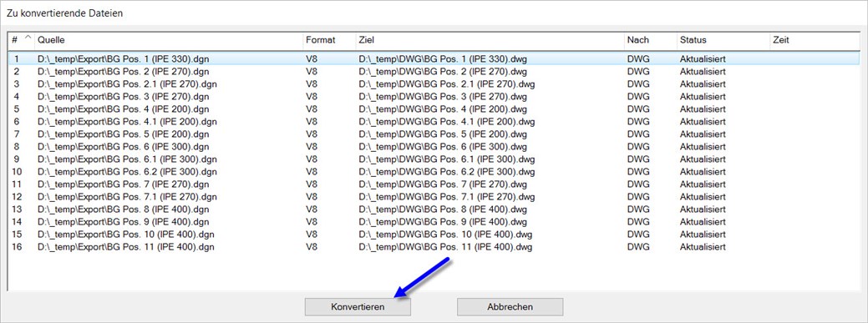
Task: Click the Aktualisiert status of row 8
Action: 703,147
